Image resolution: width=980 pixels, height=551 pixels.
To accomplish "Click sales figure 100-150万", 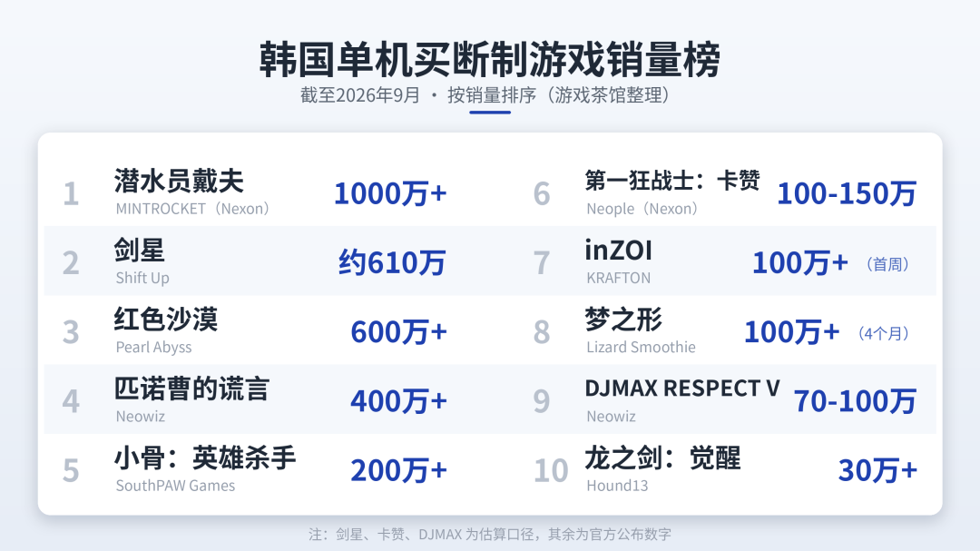I will (847, 193).
